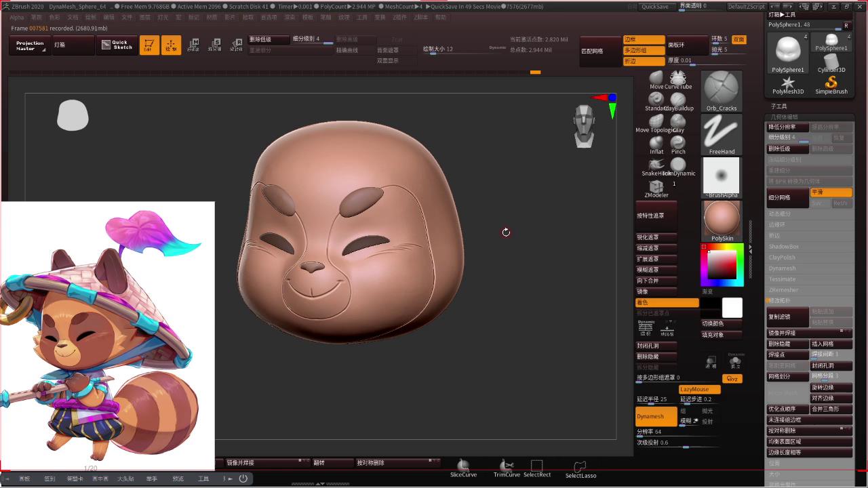This screenshot has width=868, height=488.
Task: Click the QuickSave button
Action: (655, 6)
